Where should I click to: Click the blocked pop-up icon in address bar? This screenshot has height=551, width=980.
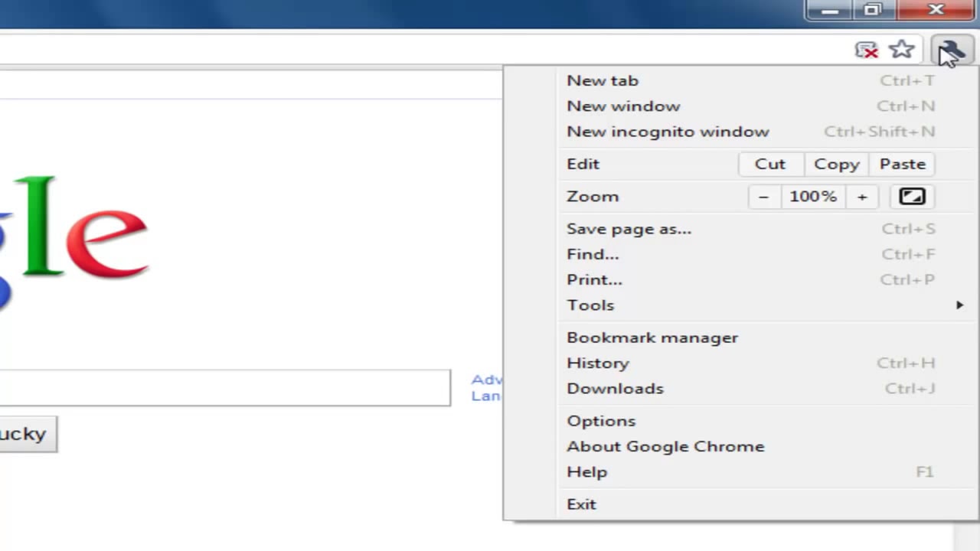click(x=866, y=51)
